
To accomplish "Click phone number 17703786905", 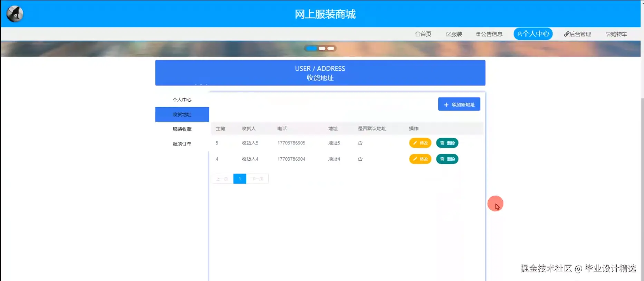I will (x=291, y=143).
